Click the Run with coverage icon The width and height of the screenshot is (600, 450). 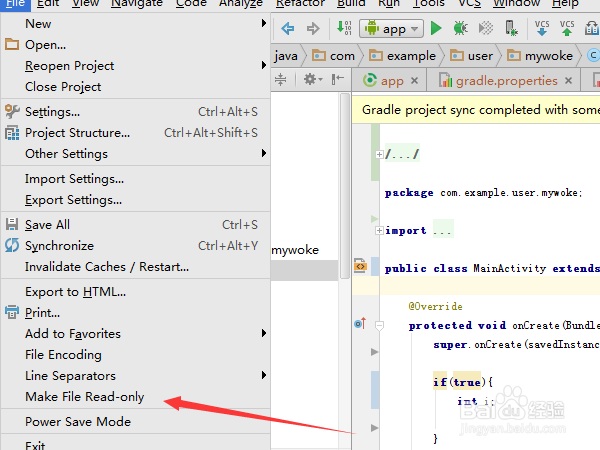pyautogui.click(x=486, y=28)
